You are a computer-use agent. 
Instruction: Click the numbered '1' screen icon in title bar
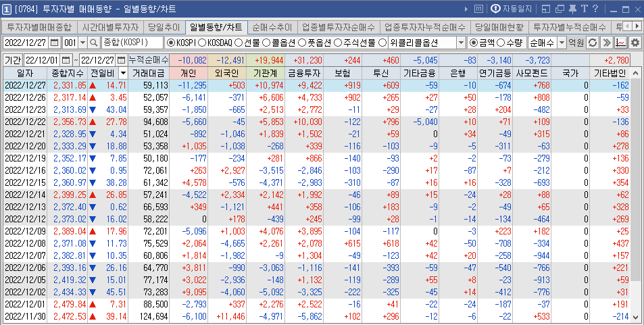click(x=7, y=9)
